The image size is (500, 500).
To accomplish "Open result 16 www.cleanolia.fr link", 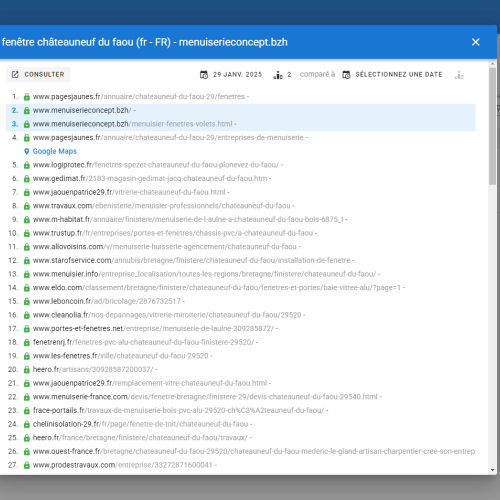I will (x=167, y=315).
